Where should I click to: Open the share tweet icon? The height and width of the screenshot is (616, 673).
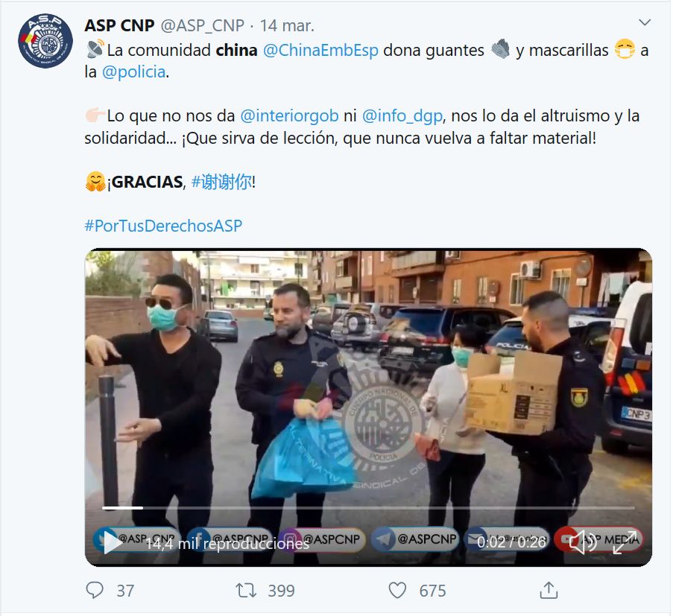[x=549, y=590]
